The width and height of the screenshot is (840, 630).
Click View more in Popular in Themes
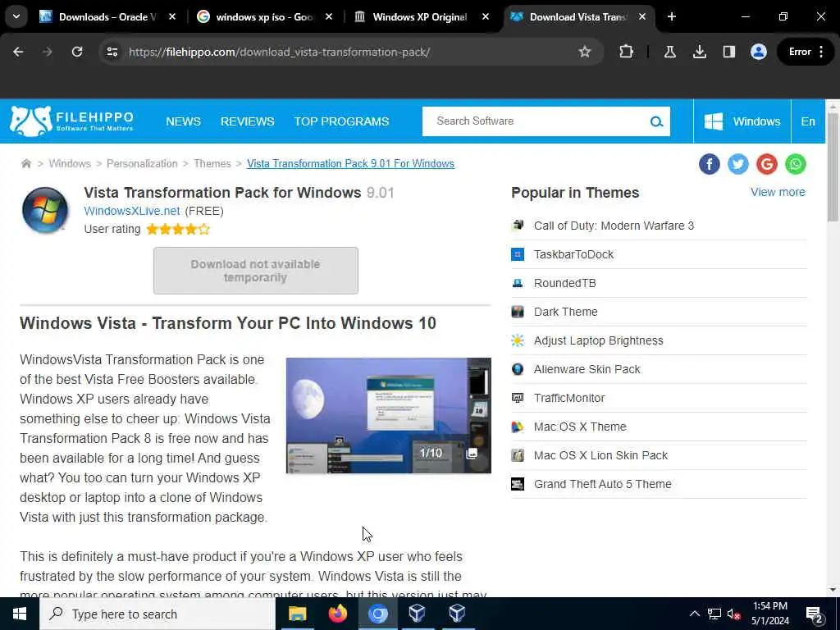(x=778, y=192)
